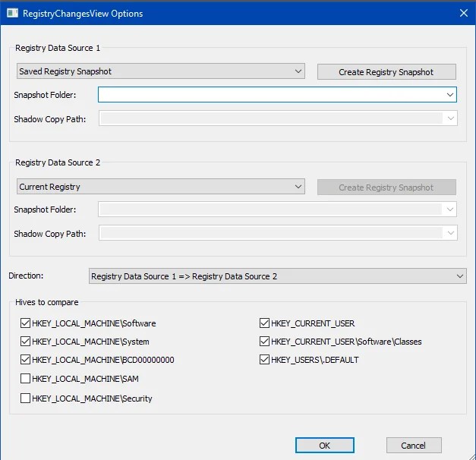This screenshot has height=460, width=476.
Task: Expand Data Source 1 Shadow Copy Path dropdown arrow
Action: click(450, 118)
